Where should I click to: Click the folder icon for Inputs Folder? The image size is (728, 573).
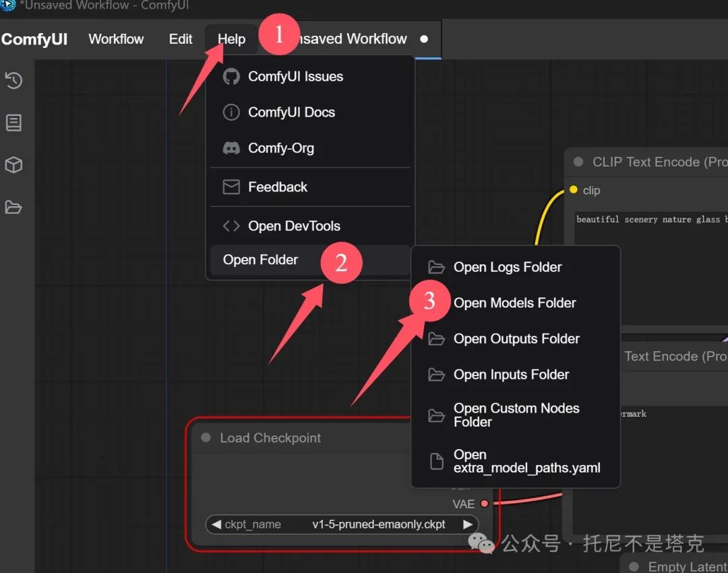(x=436, y=374)
